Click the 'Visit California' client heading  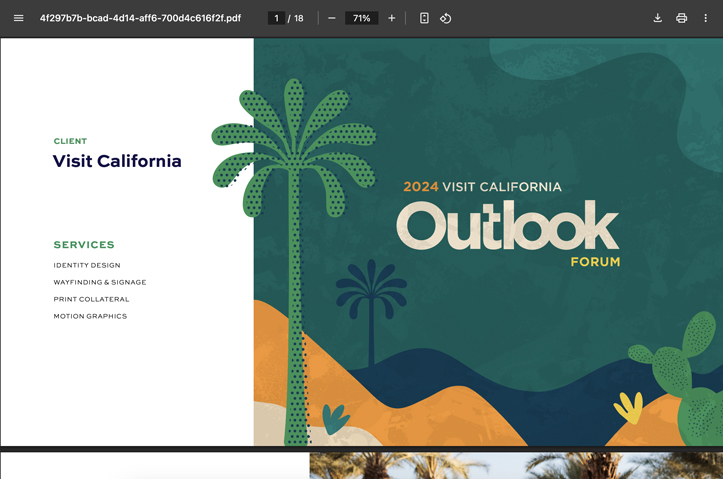(117, 161)
